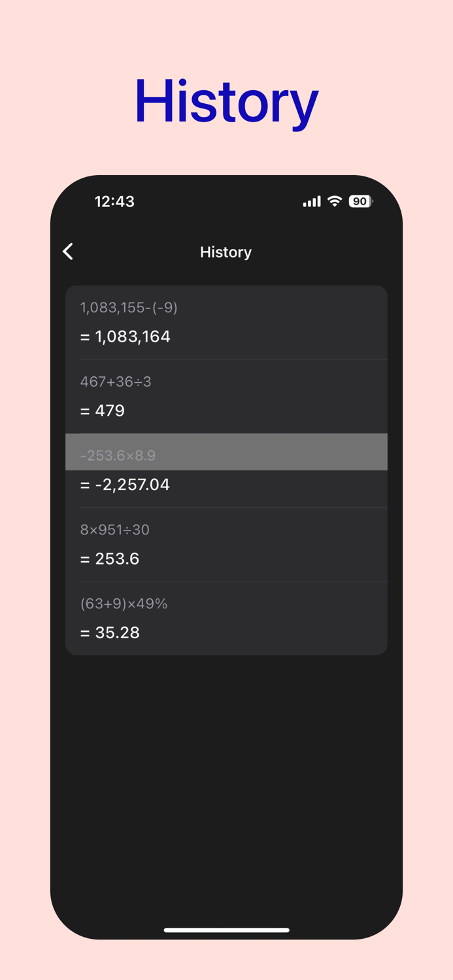
Task: Tap the result = 1,083,164
Action: click(126, 336)
